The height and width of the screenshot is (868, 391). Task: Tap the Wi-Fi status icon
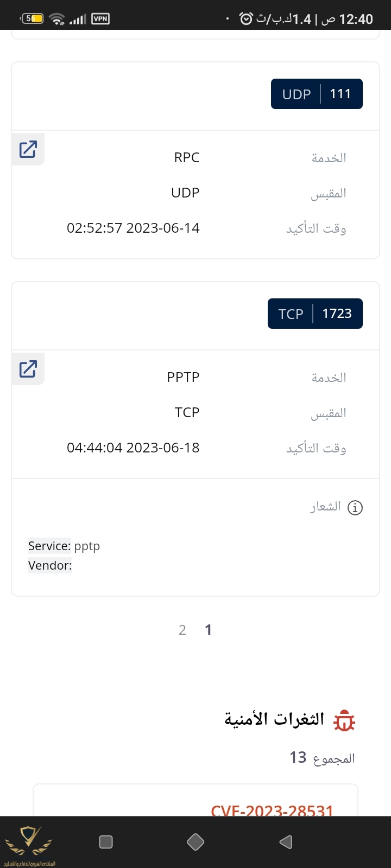(56, 19)
